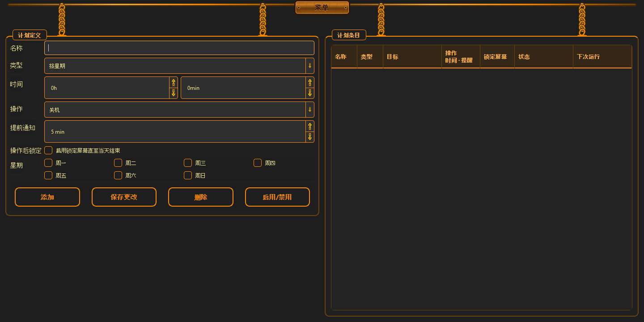The image size is (644, 322).
Task: Click the 删除 button
Action: [x=201, y=197]
